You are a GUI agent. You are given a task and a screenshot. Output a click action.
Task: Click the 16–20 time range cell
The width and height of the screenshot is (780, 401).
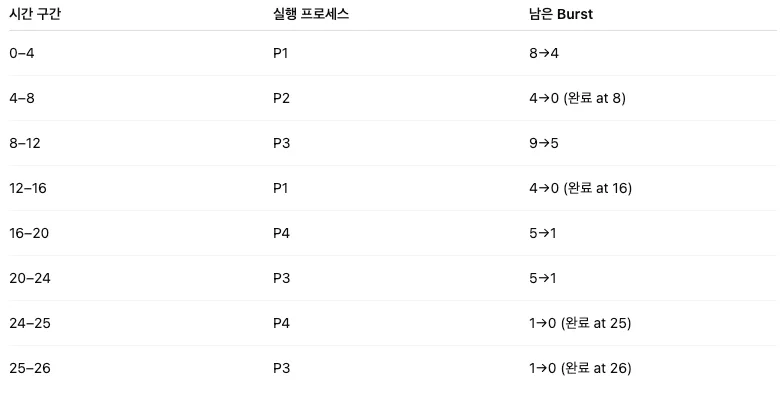[x=30, y=233]
